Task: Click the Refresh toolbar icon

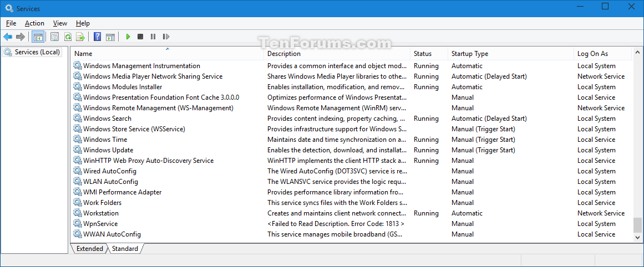Action: pos(68,37)
